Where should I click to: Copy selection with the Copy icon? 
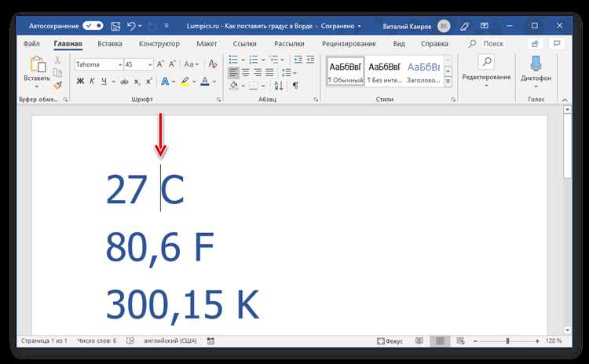point(57,72)
